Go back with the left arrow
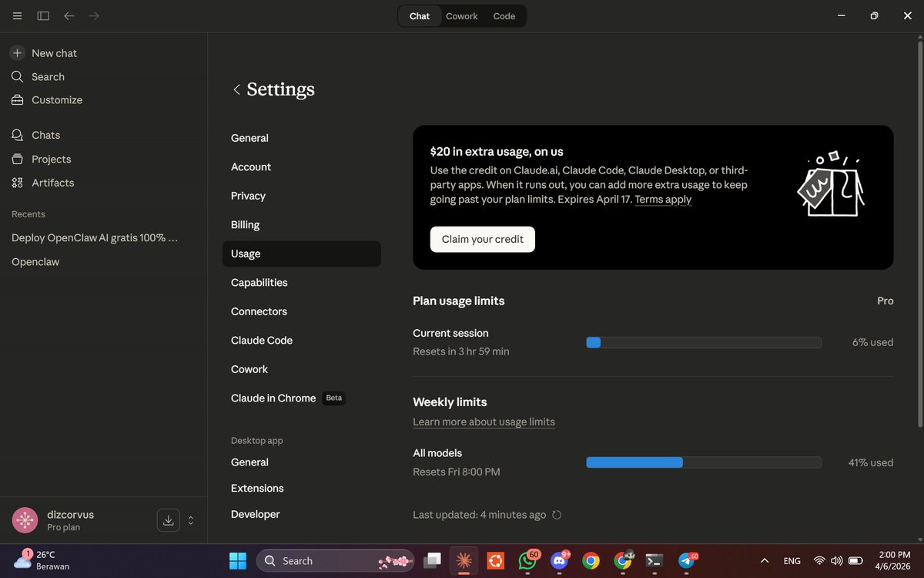 click(69, 15)
